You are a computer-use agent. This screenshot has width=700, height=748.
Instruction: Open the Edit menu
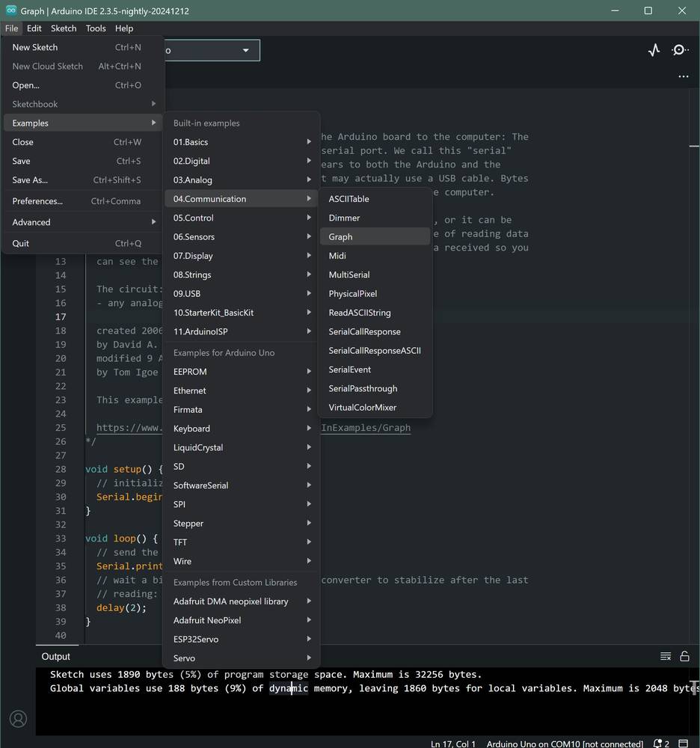coord(34,28)
